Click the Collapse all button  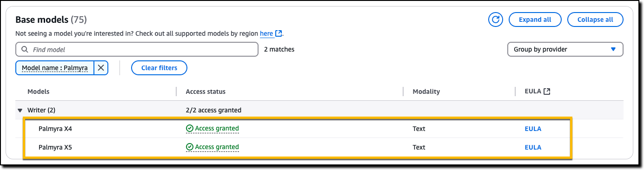595,20
